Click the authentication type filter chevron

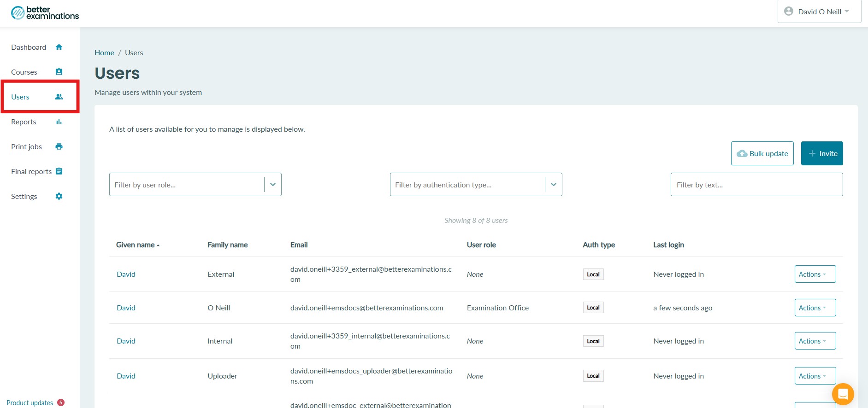click(554, 185)
